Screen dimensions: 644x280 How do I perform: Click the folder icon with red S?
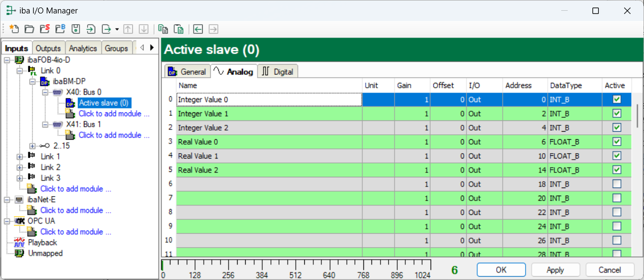pos(45,29)
